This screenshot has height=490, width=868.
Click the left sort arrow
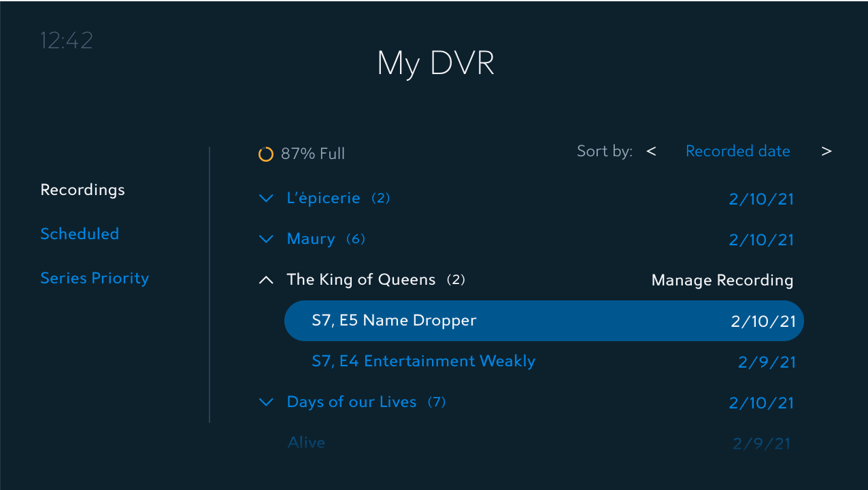coord(650,151)
